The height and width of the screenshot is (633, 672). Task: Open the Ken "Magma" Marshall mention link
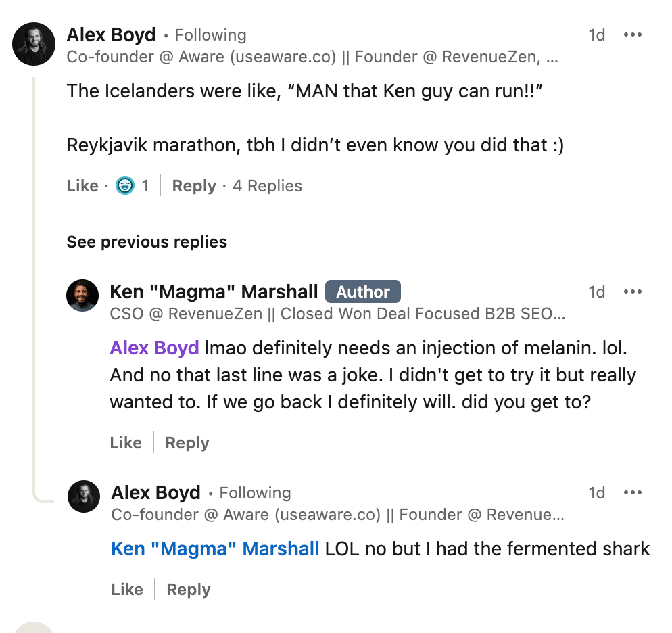click(215, 548)
